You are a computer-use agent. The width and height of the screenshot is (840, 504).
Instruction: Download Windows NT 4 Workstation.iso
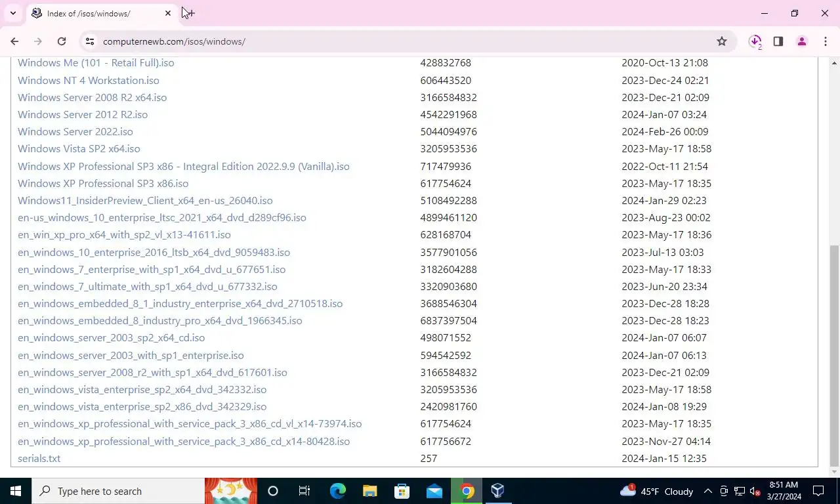pyautogui.click(x=89, y=81)
